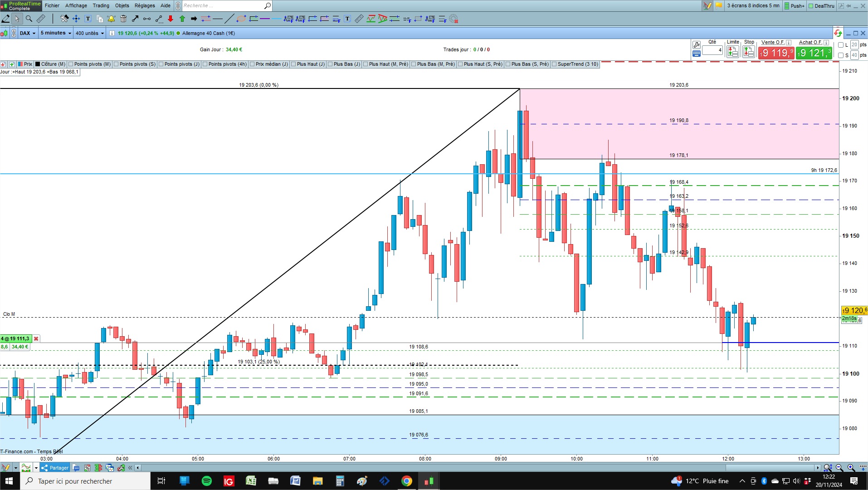Toggle the Points pivots (M) checkbox
Viewport: 868px width, 490px height.
[x=71, y=64]
